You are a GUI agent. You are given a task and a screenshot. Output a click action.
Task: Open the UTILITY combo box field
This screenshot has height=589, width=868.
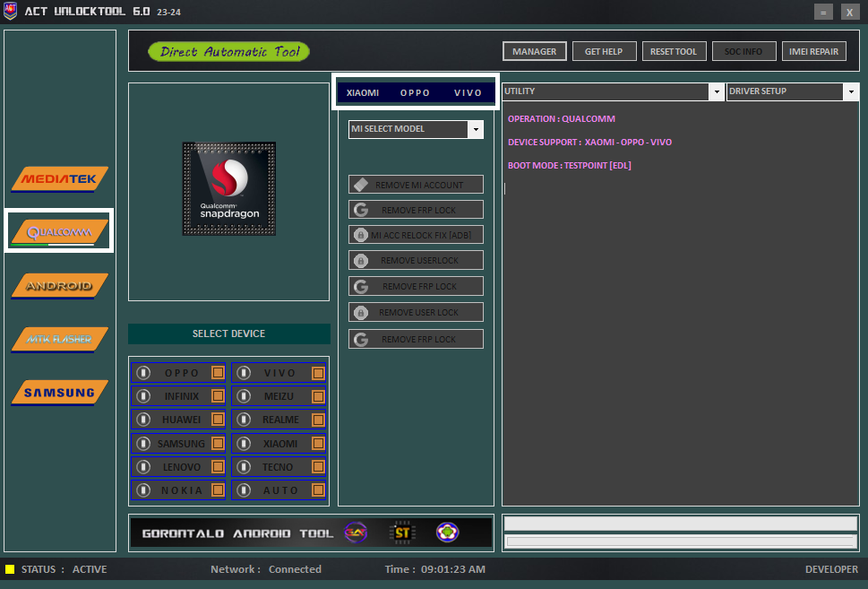tap(614, 91)
